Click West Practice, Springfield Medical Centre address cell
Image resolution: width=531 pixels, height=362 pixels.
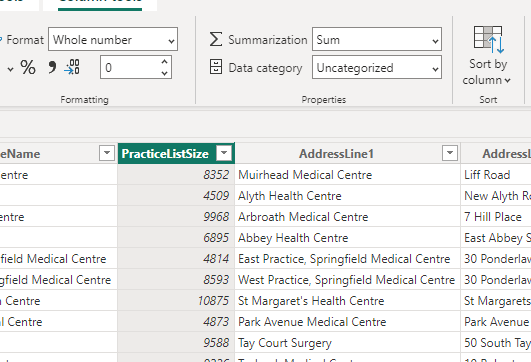tap(347, 280)
